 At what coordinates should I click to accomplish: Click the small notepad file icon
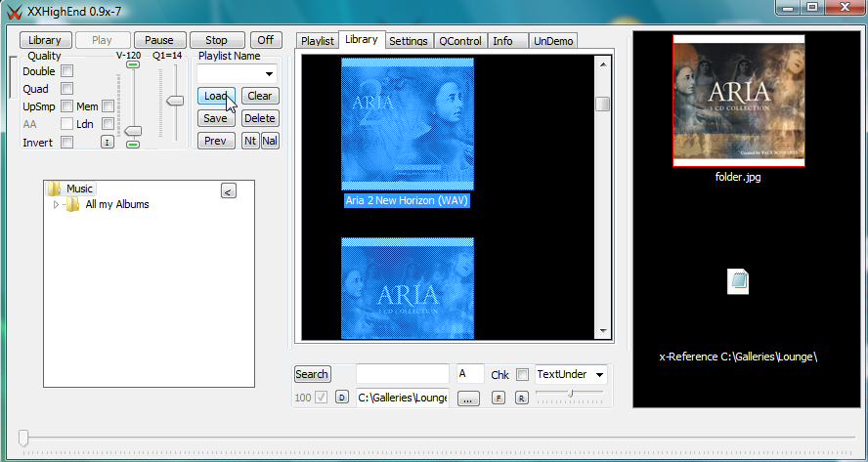tap(737, 281)
